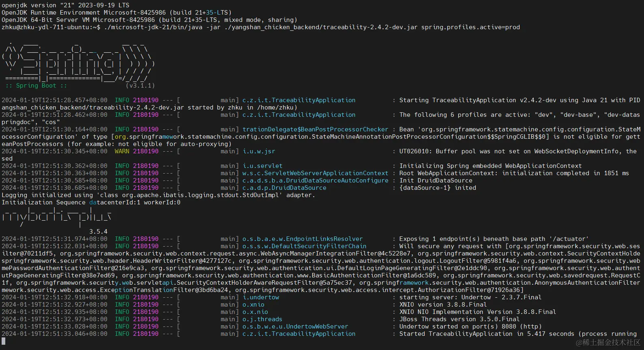Image resolution: width=644 pixels, height=350 pixels.
Task: Click 'Undertow started on port(s) 8080 (http)' message
Action: tap(470, 326)
